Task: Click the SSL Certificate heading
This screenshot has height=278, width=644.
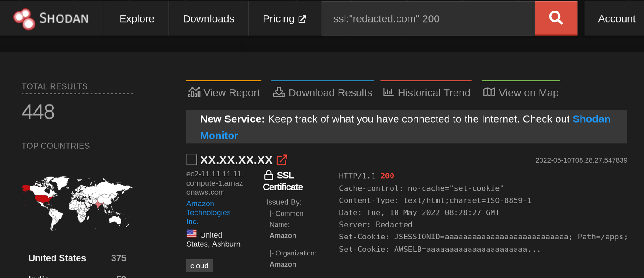Action: tap(283, 181)
